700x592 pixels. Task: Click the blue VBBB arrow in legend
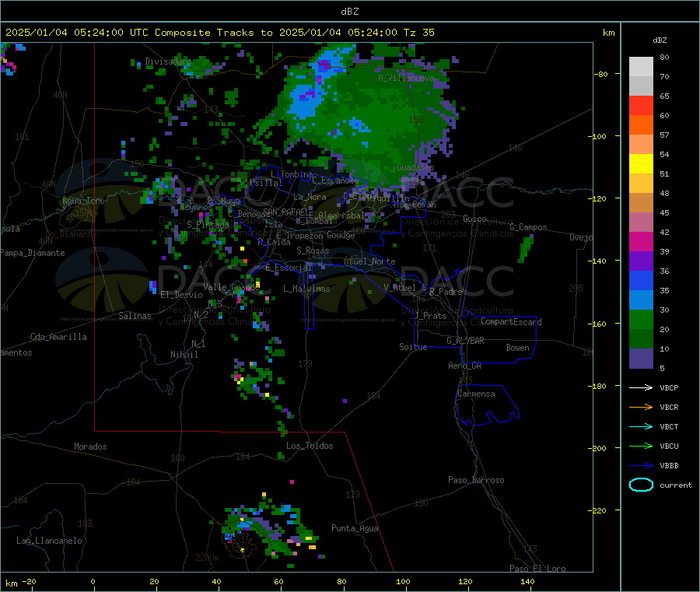click(641, 466)
